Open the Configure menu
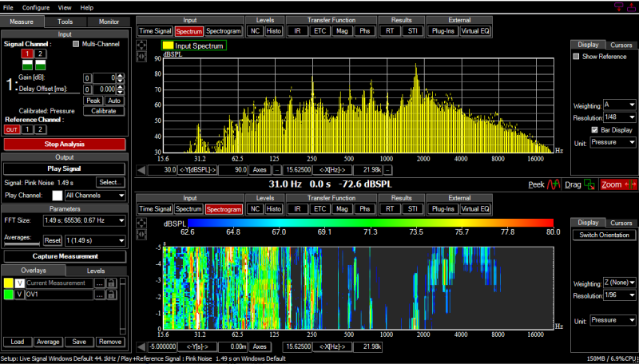The image size is (639, 364). click(36, 6)
